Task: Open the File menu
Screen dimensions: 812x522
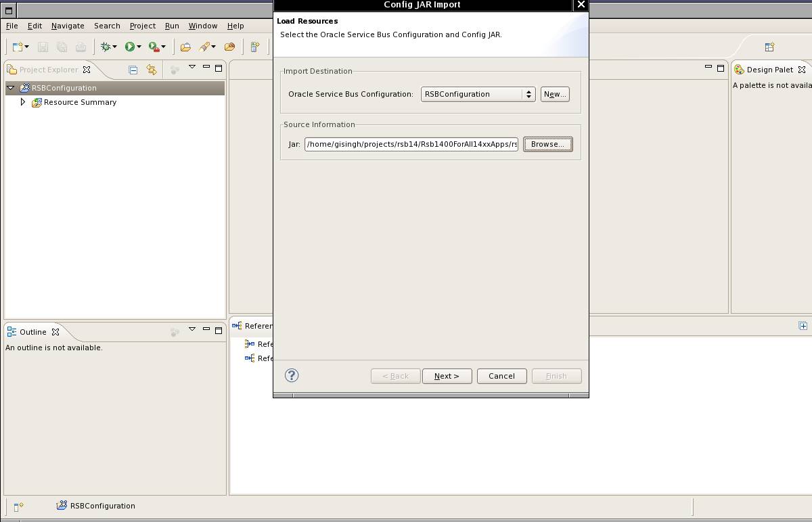Action: [12, 26]
